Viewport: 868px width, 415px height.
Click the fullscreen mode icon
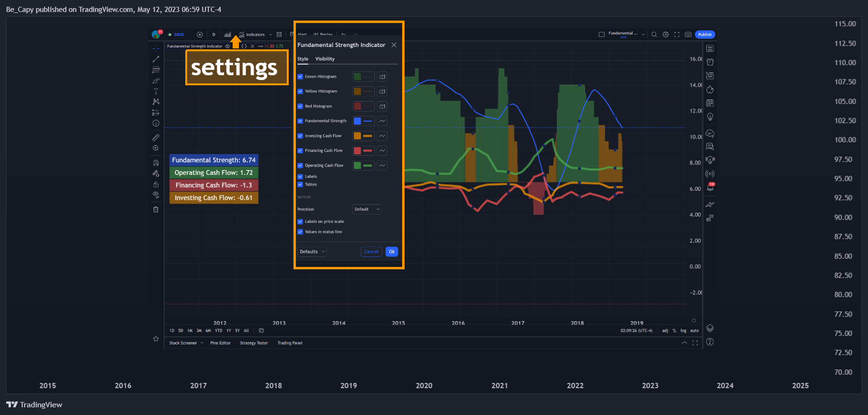pyautogui.click(x=676, y=35)
